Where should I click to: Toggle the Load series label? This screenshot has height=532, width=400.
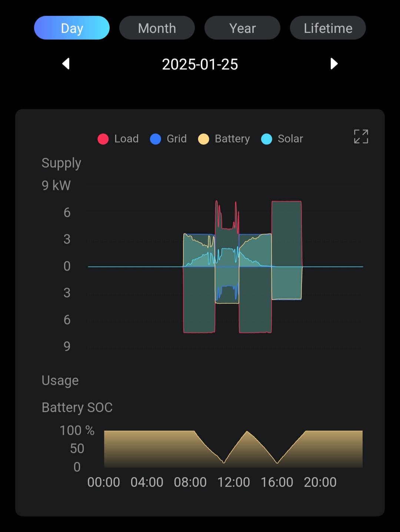(x=126, y=139)
